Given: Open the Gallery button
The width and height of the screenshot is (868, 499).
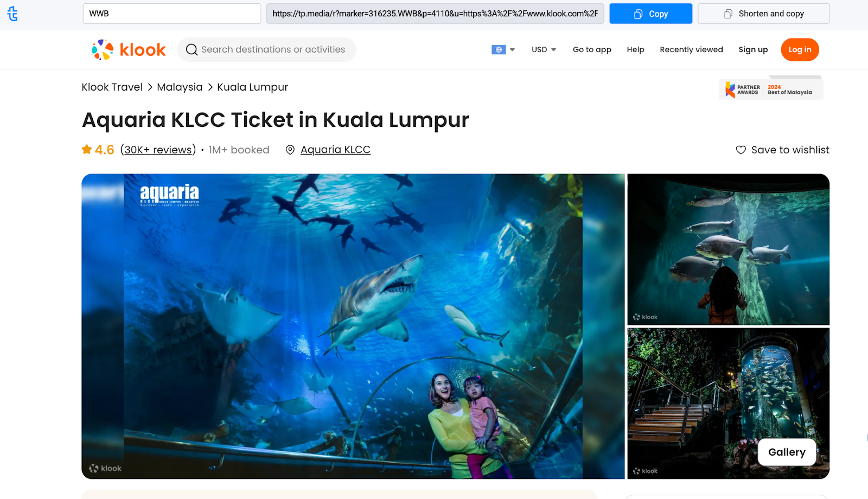Looking at the screenshot, I should point(787,452).
